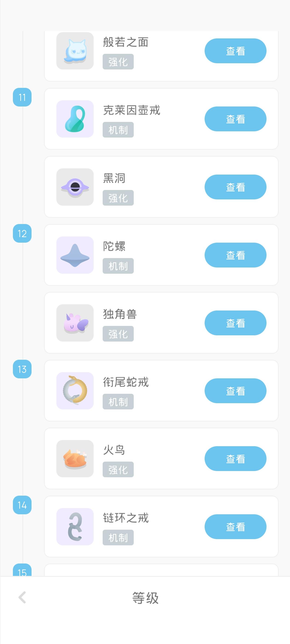Open 火鸟 details with 查看

(235, 459)
